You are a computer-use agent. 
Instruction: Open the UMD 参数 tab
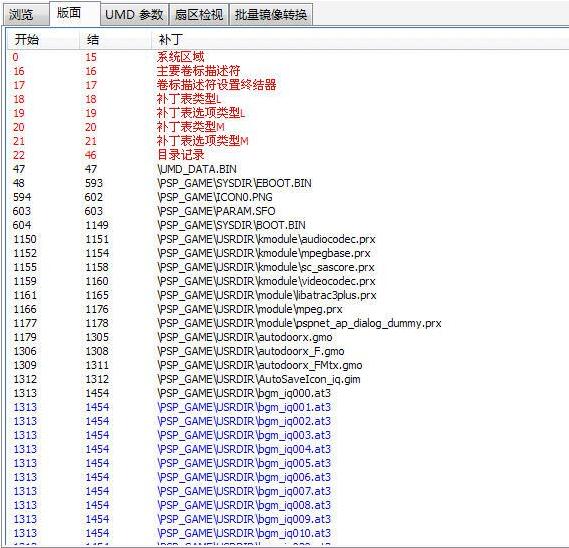point(134,15)
